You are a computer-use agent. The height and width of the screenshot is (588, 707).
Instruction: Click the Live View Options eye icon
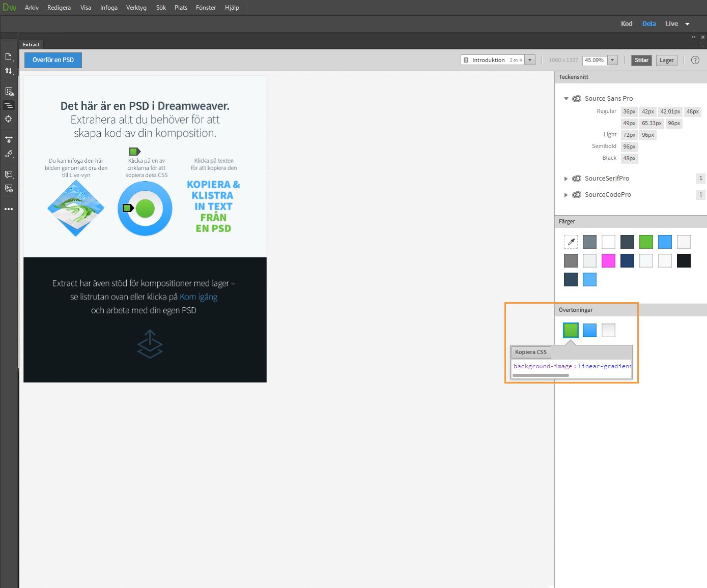9,92
